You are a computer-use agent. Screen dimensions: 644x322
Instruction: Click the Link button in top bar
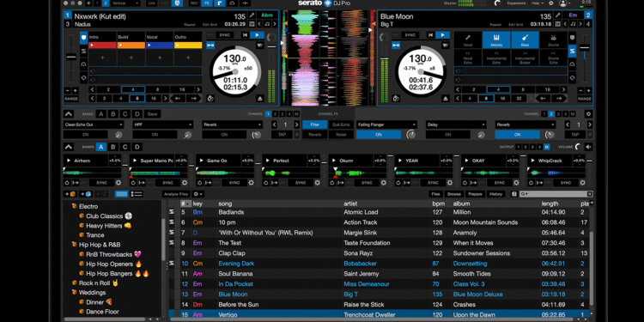pyautogui.click(x=152, y=3)
